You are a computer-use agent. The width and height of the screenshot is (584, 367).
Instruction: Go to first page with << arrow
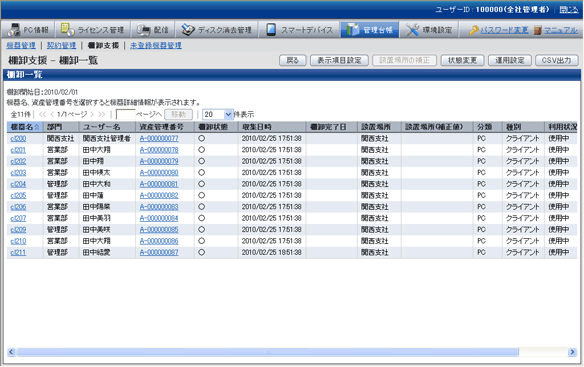click(42, 114)
